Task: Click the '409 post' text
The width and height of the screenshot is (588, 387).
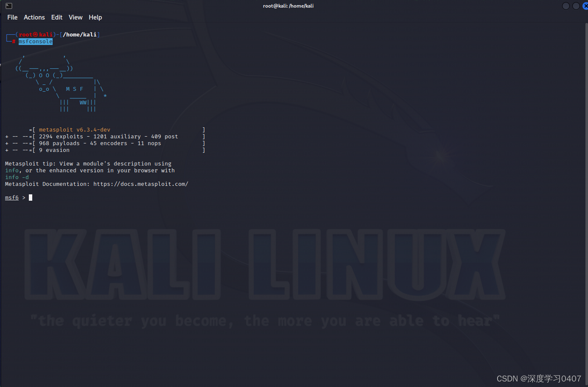Action: point(165,137)
